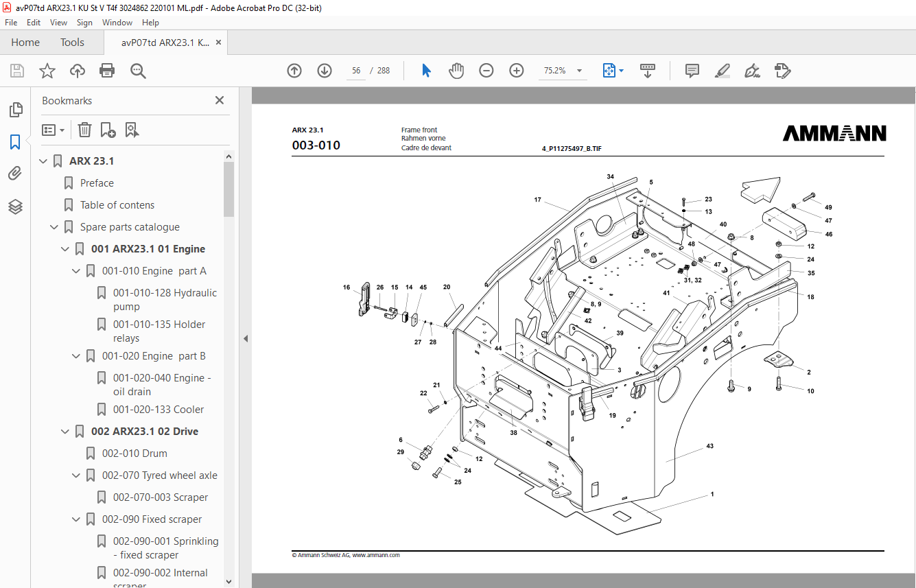
Task: Collapse the 002-090 Fixed scraper node
Action: [77, 519]
